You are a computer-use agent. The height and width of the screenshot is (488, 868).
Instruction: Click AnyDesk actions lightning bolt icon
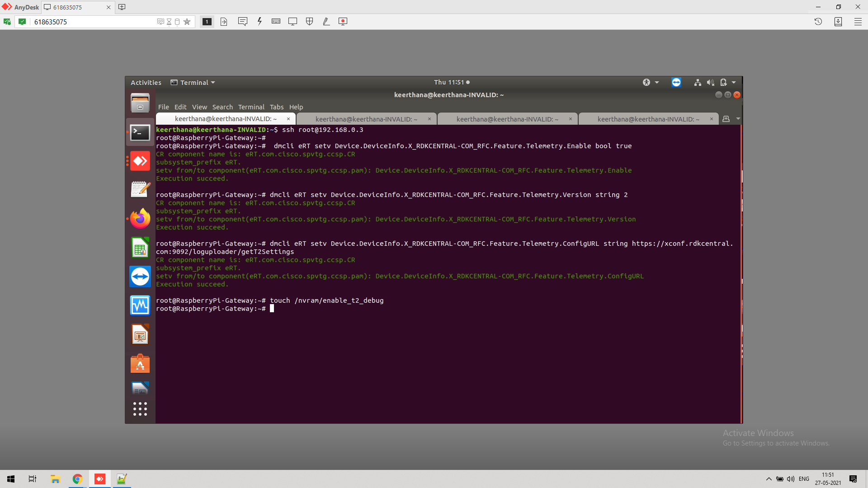[x=259, y=21]
